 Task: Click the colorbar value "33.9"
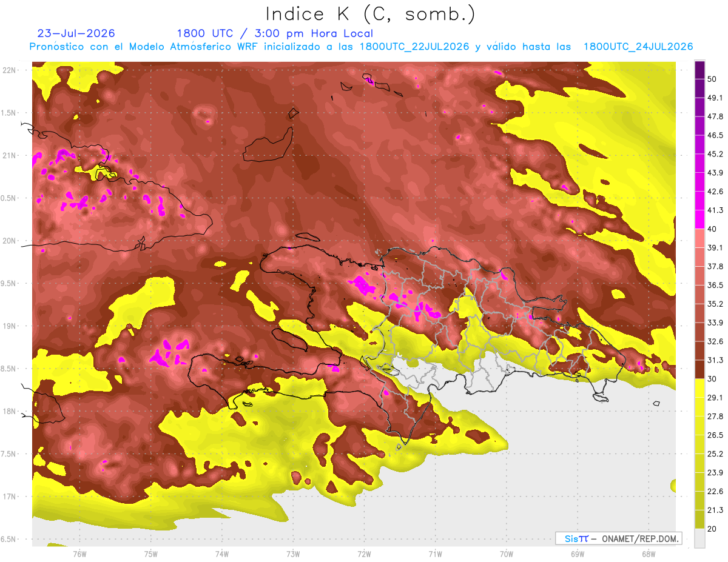click(715, 323)
